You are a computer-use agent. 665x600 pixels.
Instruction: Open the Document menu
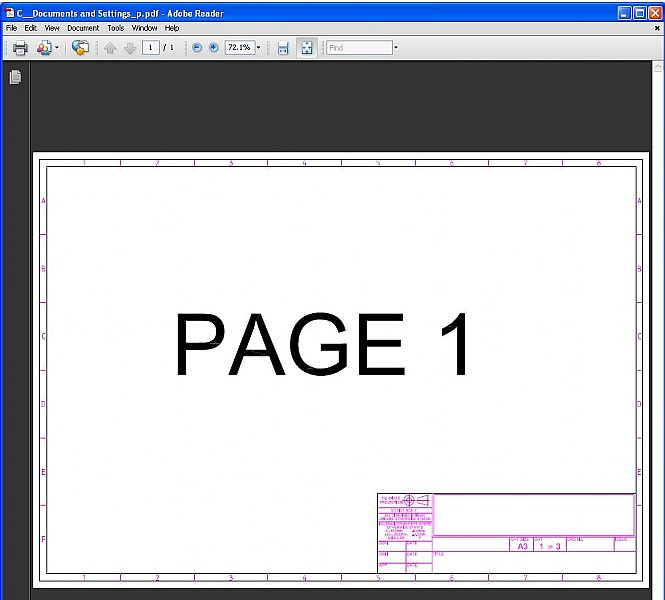pos(83,28)
